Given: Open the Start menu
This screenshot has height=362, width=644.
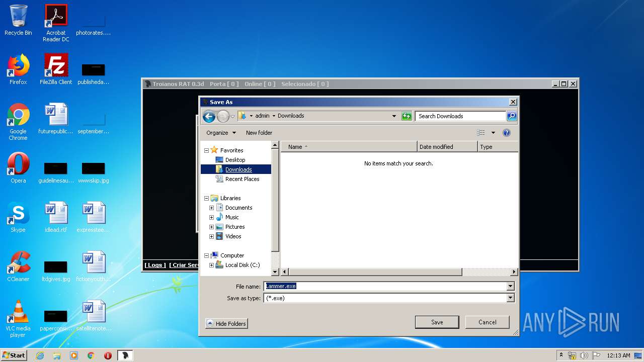Looking at the screenshot, I should point(14,355).
